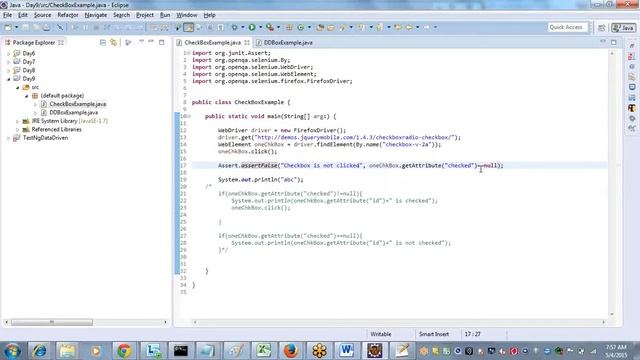Open Internet Explorer from taskbar
The image size is (640, 360).
[40, 351]
